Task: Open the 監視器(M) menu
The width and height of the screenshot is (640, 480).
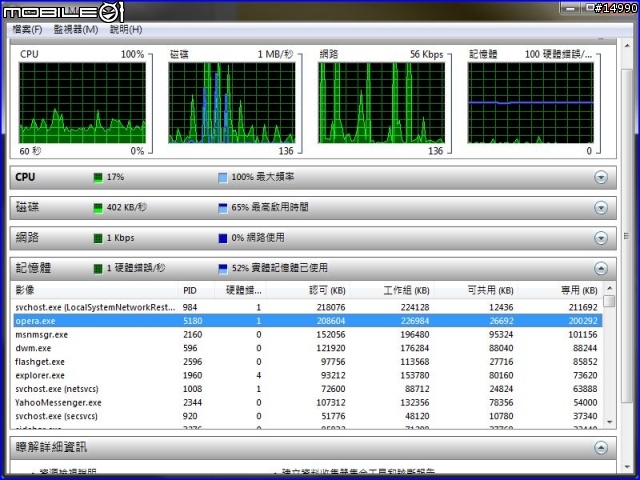Action: [76, 29]
